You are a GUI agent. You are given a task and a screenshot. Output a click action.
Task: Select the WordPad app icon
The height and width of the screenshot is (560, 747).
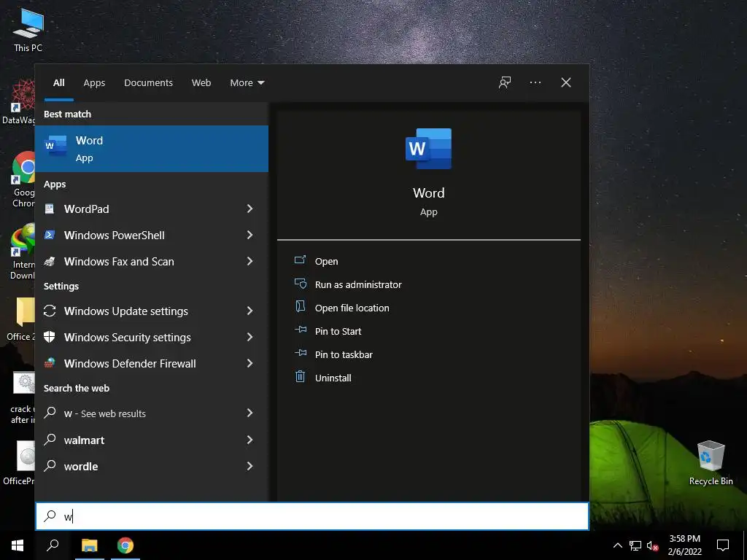pos(50,209)
